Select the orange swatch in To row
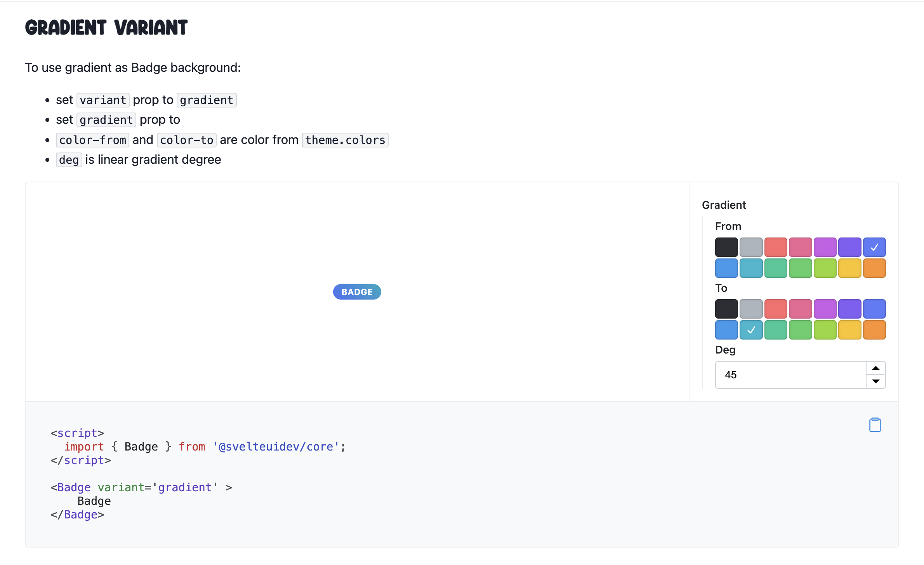 pyautogui.click(x=875, y=330)
